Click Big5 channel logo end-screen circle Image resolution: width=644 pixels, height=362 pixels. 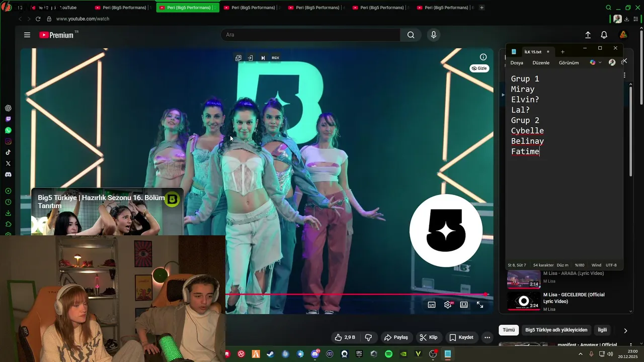point(446,230)
